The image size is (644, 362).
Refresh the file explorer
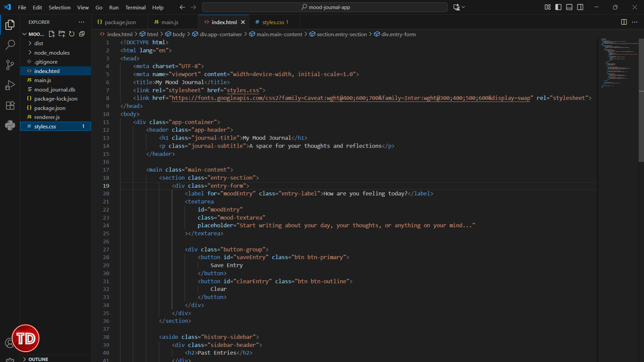coord(72,34)
